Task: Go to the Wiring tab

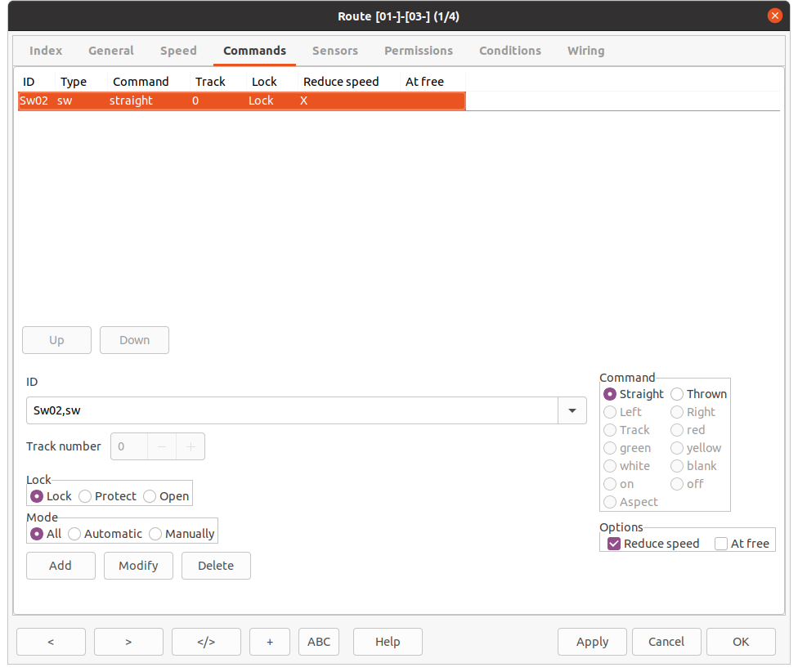Action: coord(585,51)
